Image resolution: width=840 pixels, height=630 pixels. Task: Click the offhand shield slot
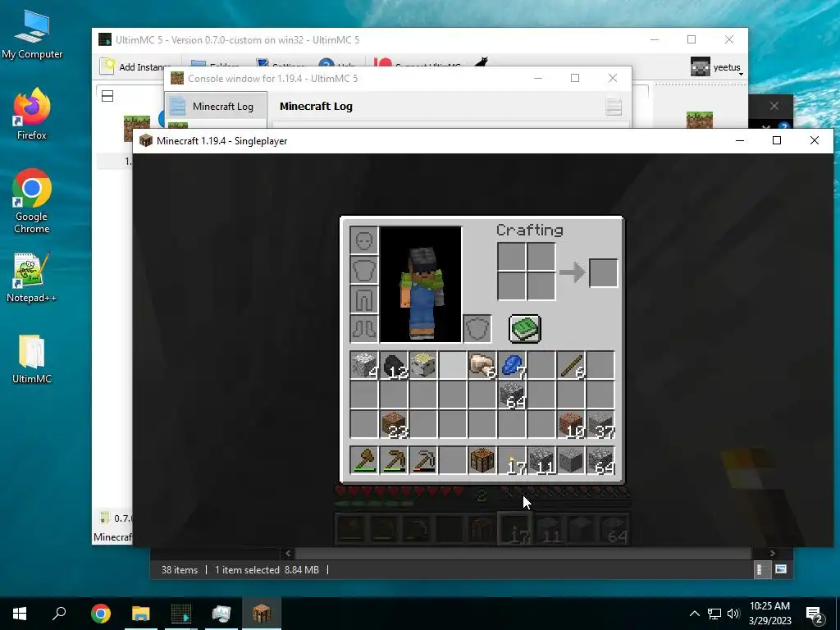coord(477,328)
